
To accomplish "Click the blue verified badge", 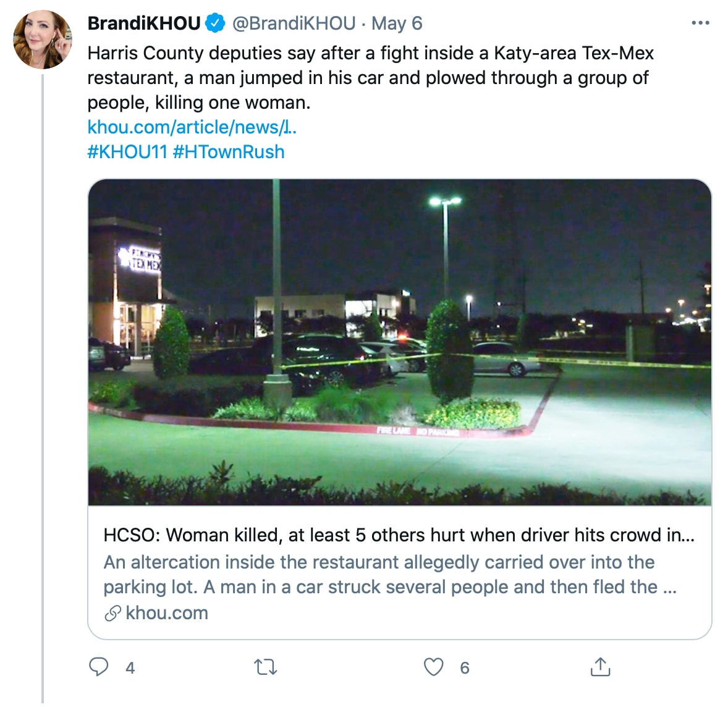I will coord(215,23).
